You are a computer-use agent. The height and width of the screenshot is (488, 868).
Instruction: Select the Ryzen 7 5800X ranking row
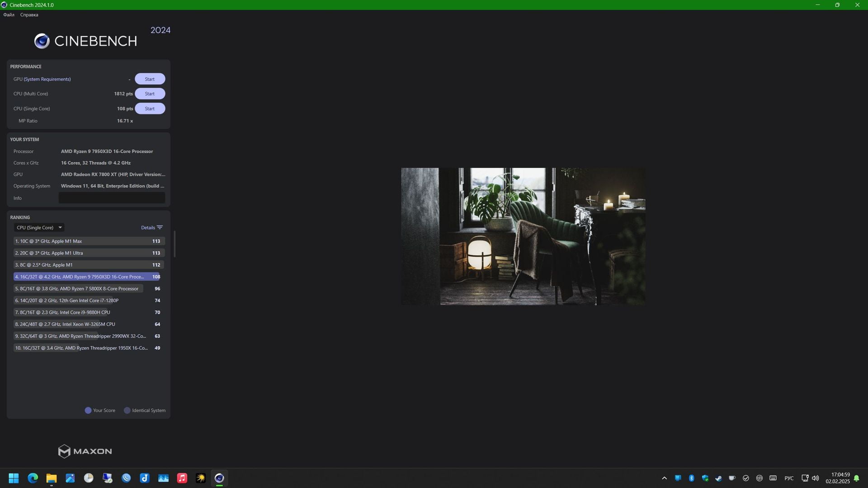tap(89, 289)
